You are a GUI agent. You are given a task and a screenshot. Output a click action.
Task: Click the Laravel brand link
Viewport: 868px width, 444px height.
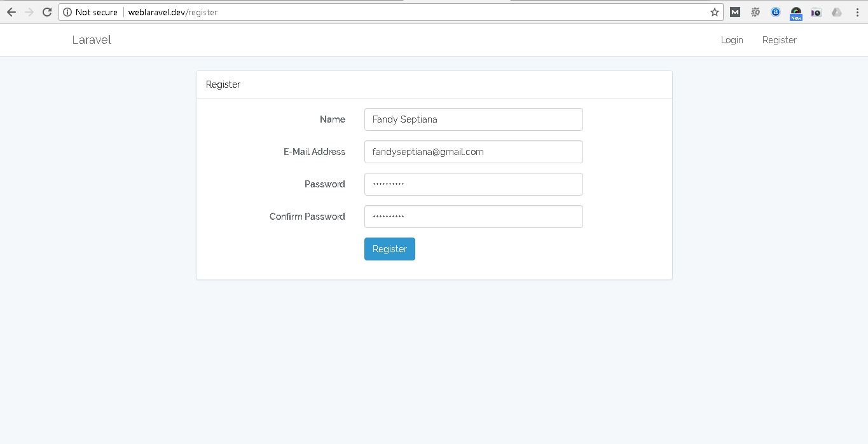[91, 39]
